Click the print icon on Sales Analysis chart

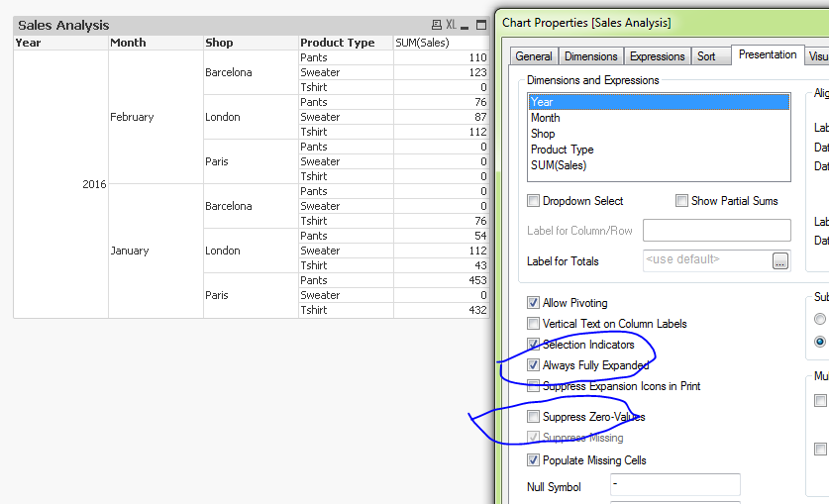(437, 25)
